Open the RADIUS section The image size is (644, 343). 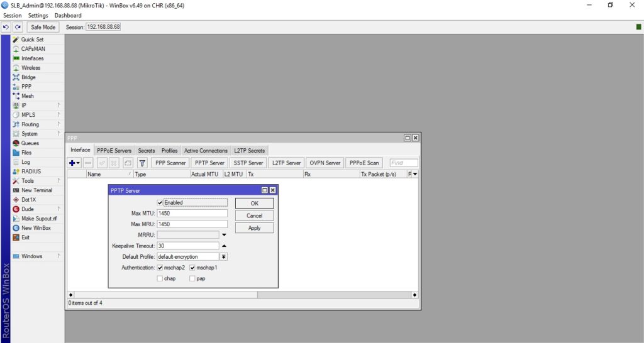pos(31,171)
